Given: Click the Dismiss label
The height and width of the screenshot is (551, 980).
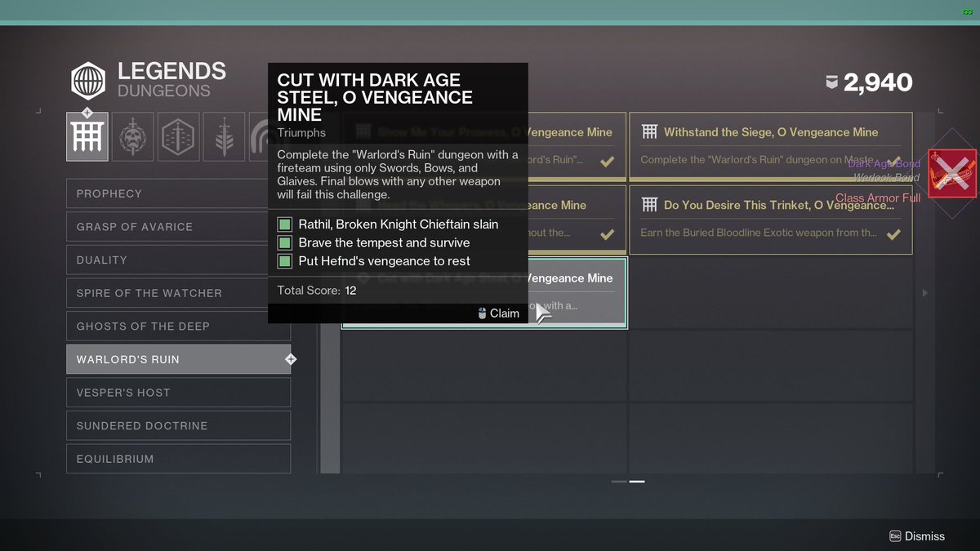Looking at the screenshot, I should pyautogui.click(x=925, y=536).
